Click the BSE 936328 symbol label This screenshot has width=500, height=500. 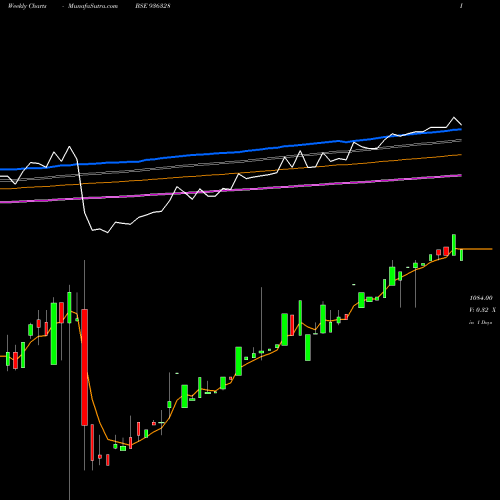click(153, 6)
